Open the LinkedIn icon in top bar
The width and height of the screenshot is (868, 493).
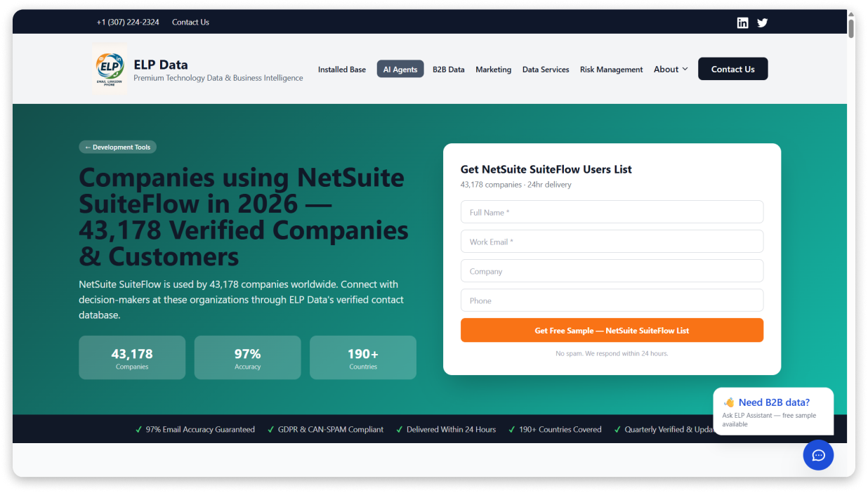coord(742,22)
